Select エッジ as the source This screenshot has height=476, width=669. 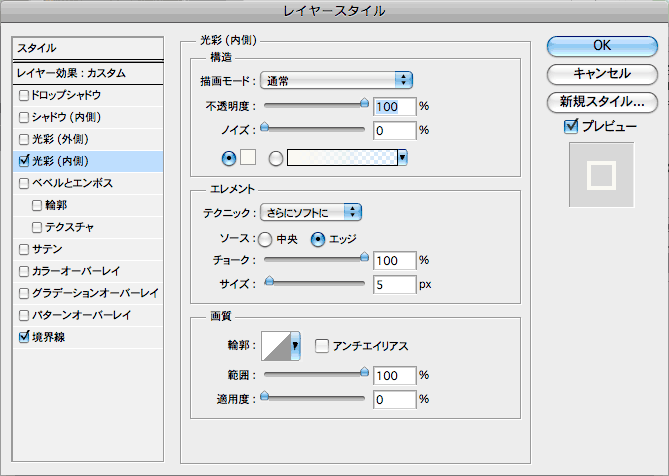point(318,240)
